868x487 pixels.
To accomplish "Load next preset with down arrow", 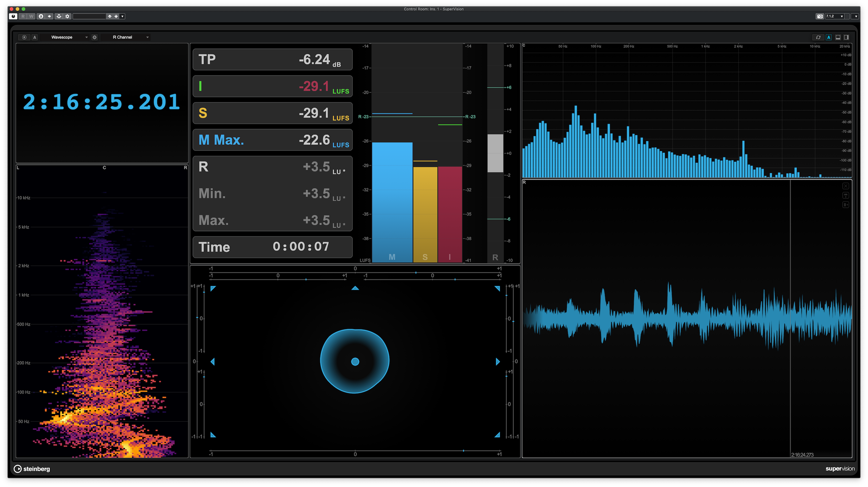I will [116, 16].
